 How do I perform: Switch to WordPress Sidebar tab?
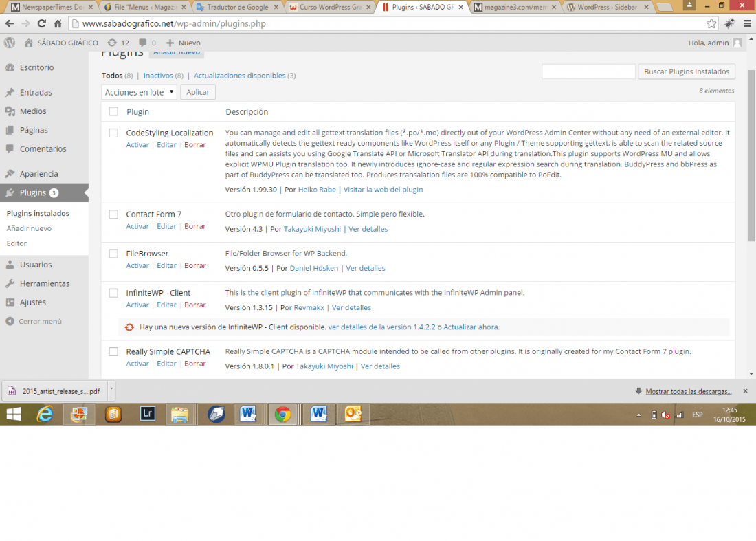(607, 8)
